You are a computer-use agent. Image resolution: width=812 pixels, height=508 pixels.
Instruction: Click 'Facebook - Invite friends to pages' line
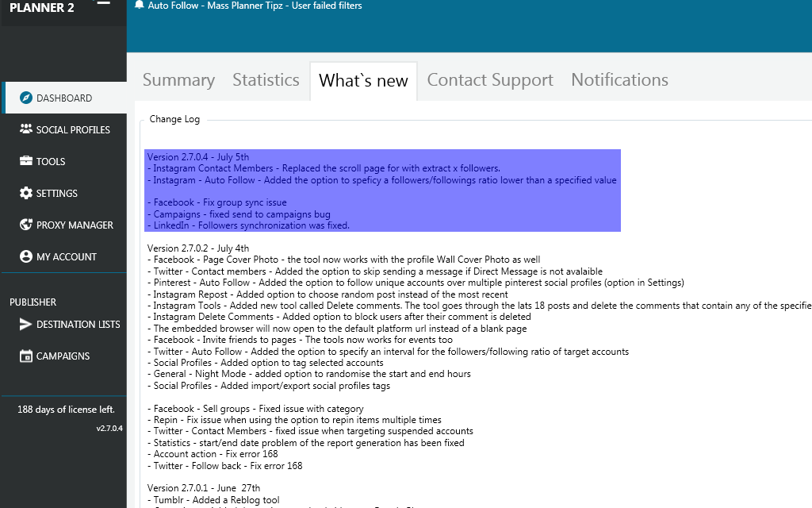click(300, 340)
